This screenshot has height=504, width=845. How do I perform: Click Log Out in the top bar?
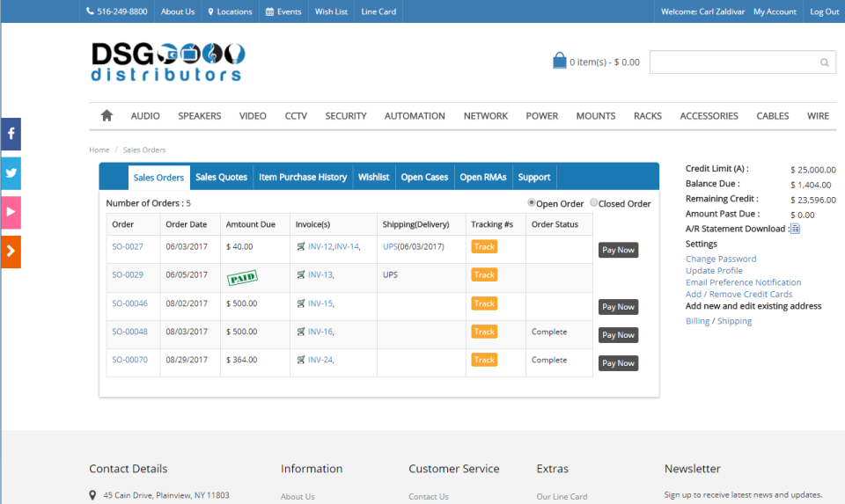coord(824,11)
